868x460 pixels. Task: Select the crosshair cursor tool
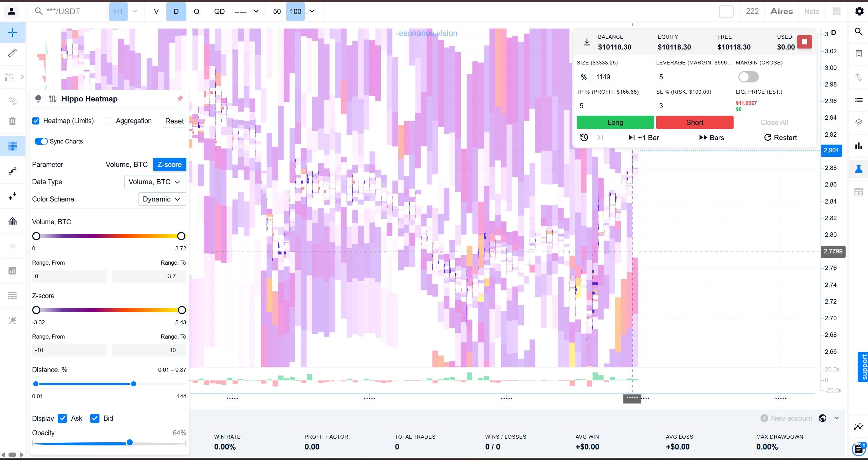point(13,33)
